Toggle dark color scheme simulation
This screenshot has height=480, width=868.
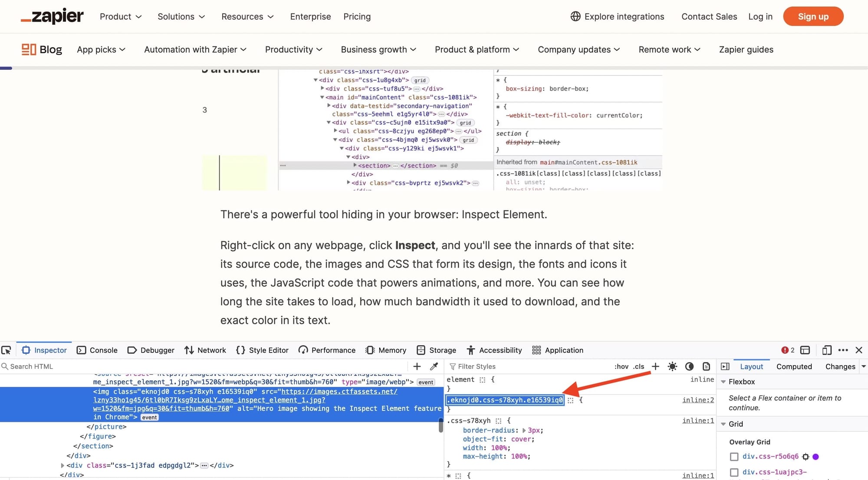690,366
